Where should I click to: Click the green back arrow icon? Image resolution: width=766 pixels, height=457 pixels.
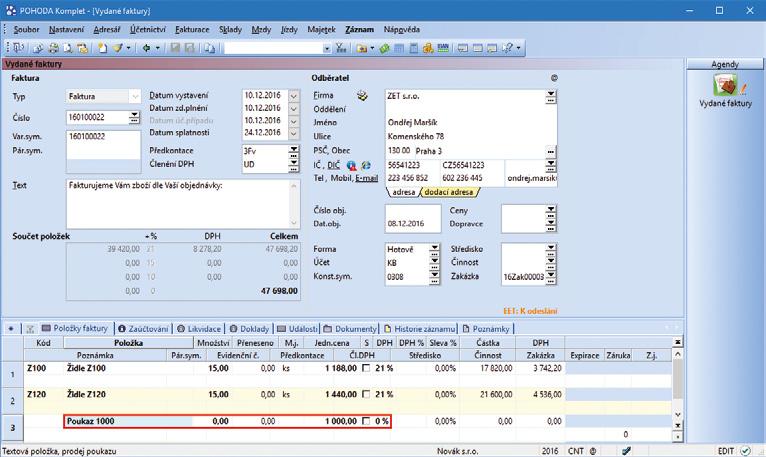[x=146, y=48]
